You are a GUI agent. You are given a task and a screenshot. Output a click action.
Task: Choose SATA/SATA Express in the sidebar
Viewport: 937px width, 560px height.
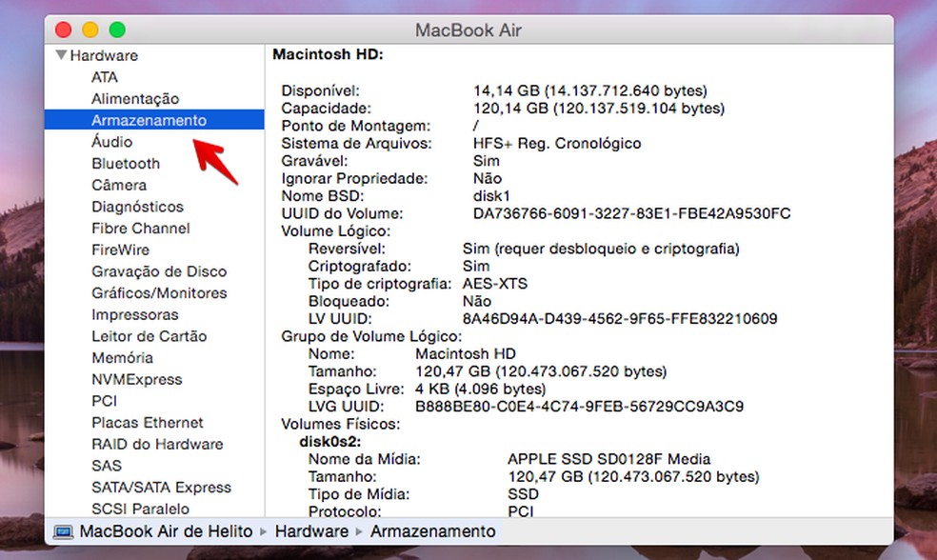[161, 487]
